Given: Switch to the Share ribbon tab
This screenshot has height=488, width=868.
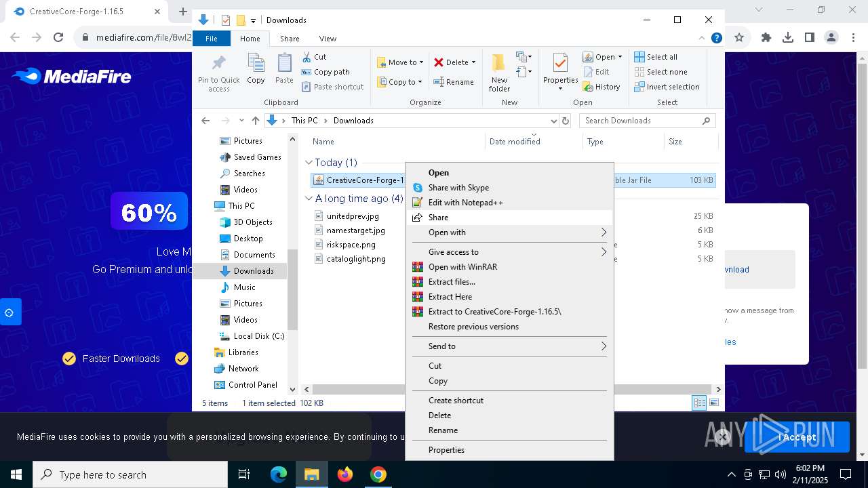Looking at the screenshot, I should click(x=290, y=39).
